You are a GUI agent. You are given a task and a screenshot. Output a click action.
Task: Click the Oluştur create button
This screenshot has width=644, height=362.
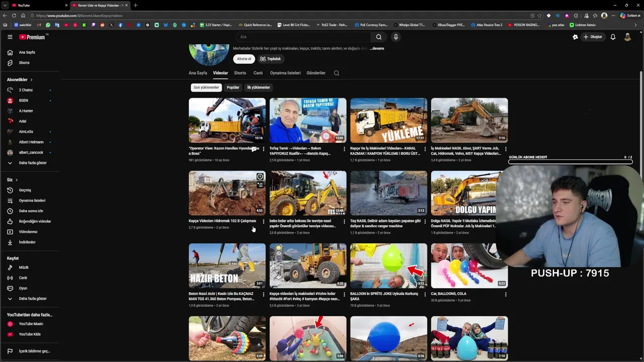point(593,37)
